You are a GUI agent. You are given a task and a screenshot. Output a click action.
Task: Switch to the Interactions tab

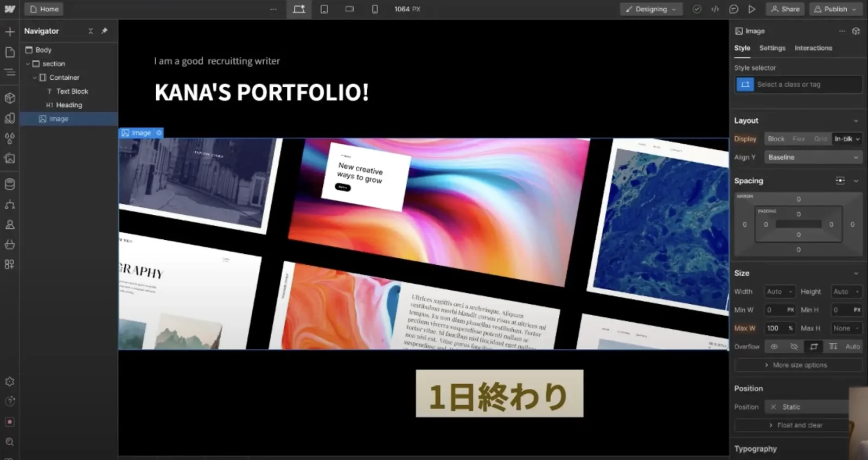(x=813, y=48)
